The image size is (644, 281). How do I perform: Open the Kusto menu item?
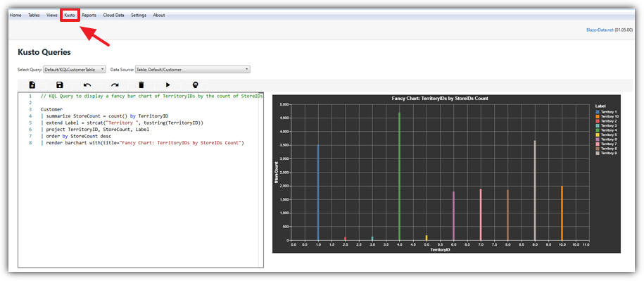pyautogui.click(x=70, y=15)
